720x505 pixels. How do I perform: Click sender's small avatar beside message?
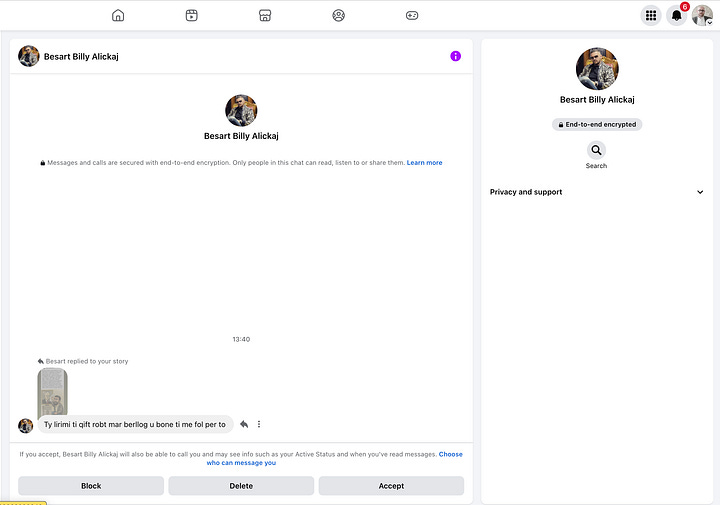tap(26, 426)
